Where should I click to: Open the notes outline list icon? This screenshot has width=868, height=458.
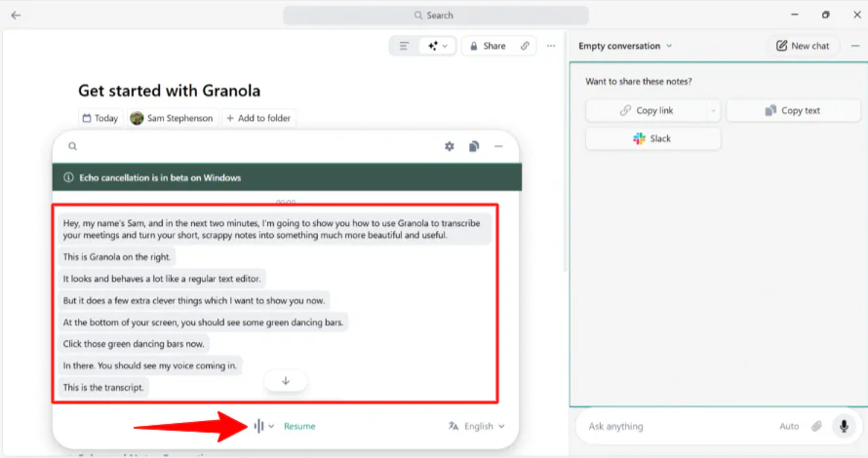404,46
